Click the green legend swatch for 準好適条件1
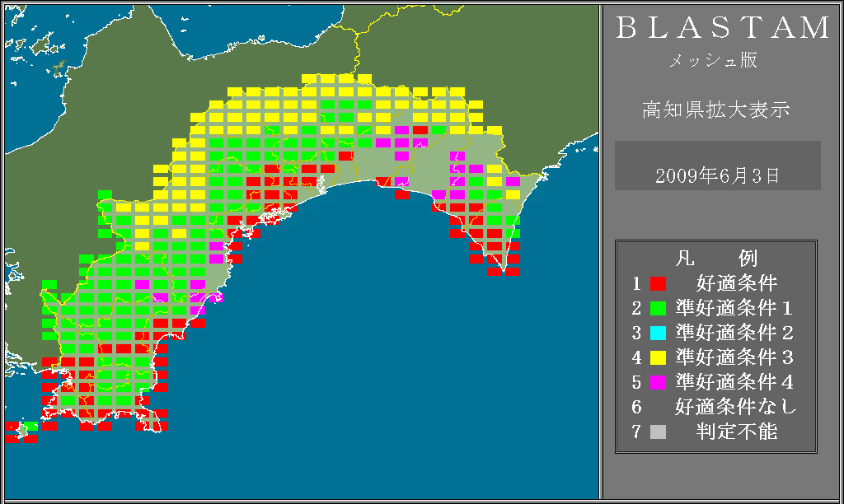The image size is (844, 504). point(658,308)
